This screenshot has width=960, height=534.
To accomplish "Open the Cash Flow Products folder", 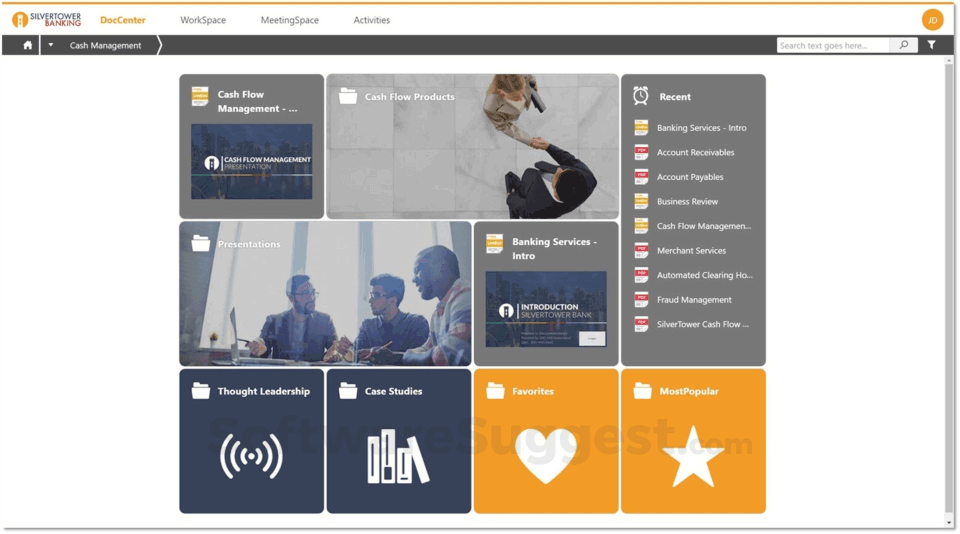I will click(x=473, y=146).
